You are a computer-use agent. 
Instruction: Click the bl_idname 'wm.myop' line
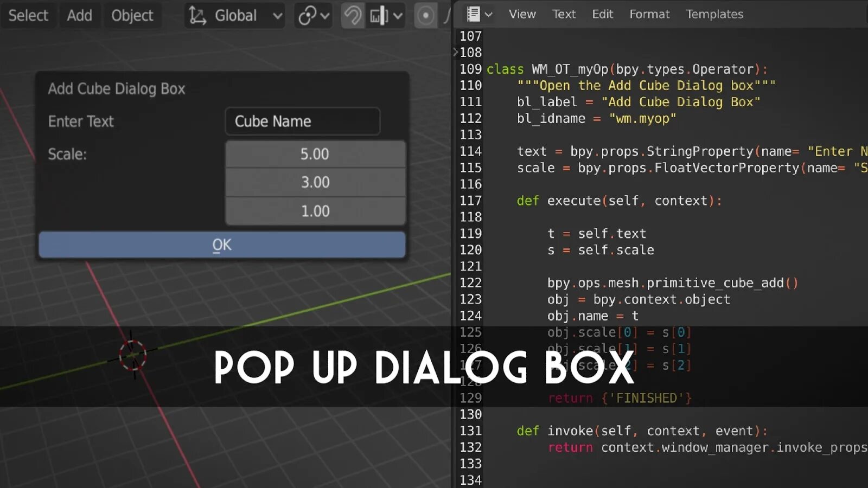pos(596,119)
